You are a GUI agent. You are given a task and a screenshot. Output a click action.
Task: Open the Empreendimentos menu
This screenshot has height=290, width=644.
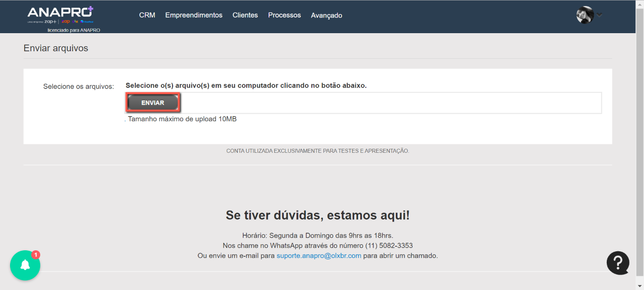click(194, 15)
